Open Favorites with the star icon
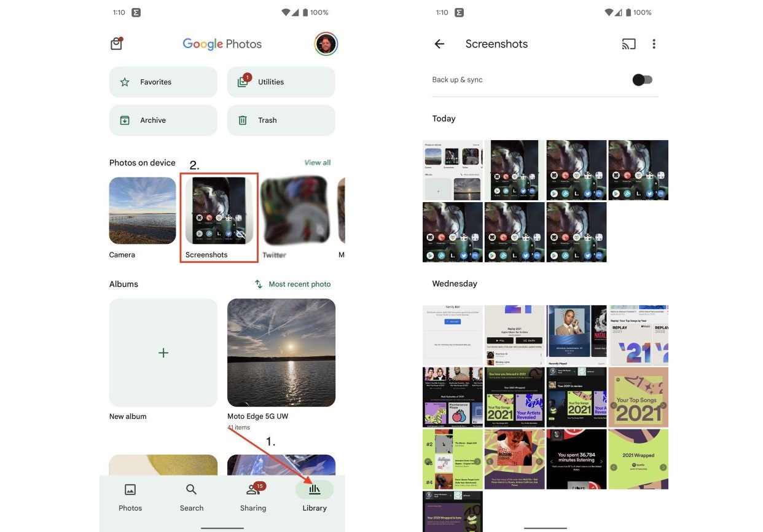Screen dimensions: 763x532 pyautogui.click(x=163, y=82)
